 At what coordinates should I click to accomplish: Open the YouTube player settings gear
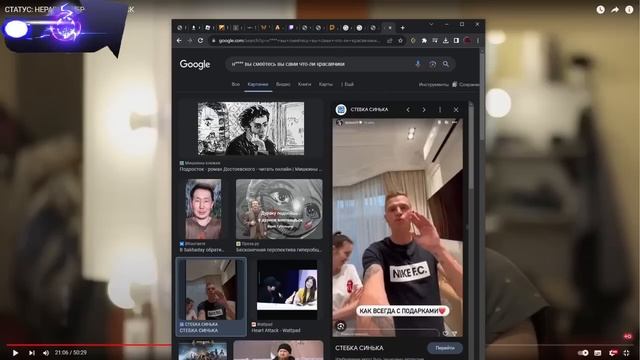pyautogui.click(x=613, y=353)
